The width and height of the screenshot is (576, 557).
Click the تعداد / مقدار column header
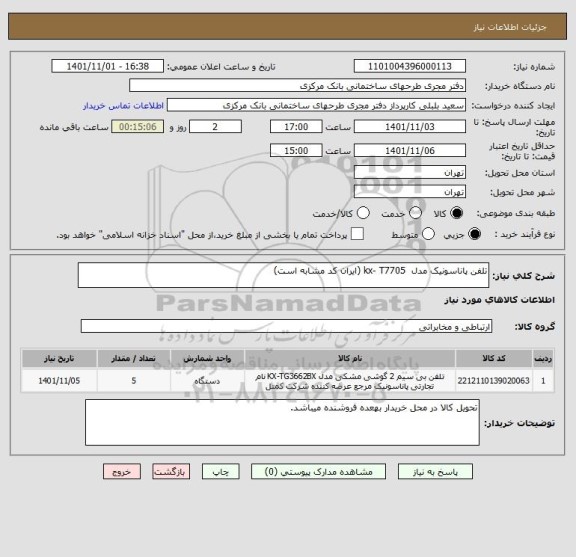coord(133,359)
